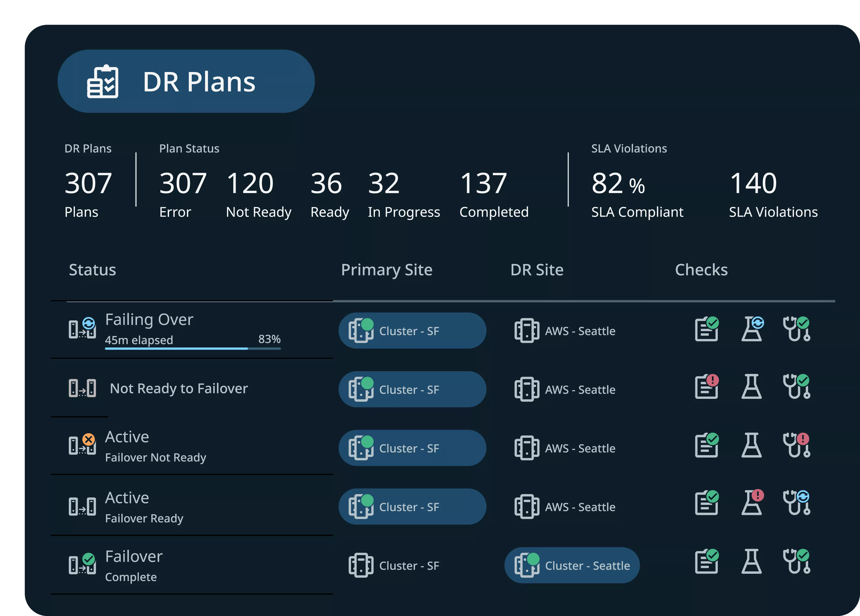Open flask test icon in Failover Not Ready row
The image size is (860, 616).
click(752, 445)
